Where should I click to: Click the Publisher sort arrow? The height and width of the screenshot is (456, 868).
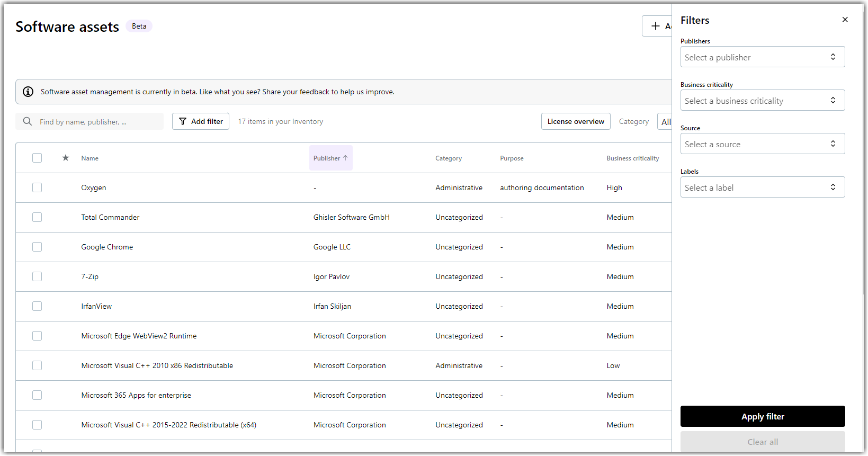pyautogui.click(x=345, y=158)
